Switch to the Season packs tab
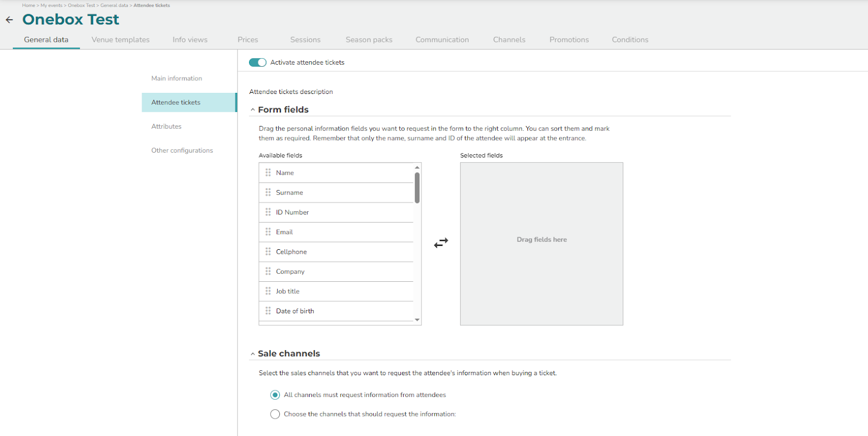 coord(369,40)
